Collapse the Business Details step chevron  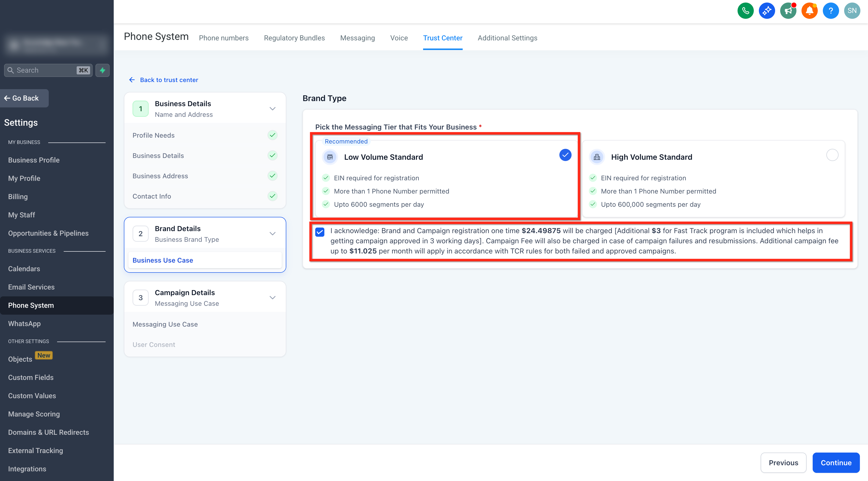272,109
